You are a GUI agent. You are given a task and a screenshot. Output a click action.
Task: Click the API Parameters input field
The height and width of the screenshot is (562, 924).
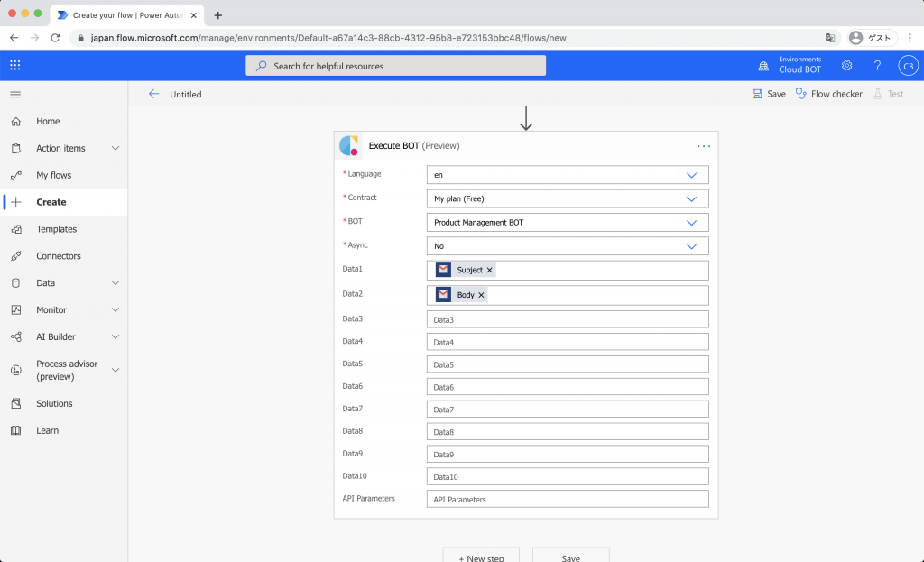point(568,498)
